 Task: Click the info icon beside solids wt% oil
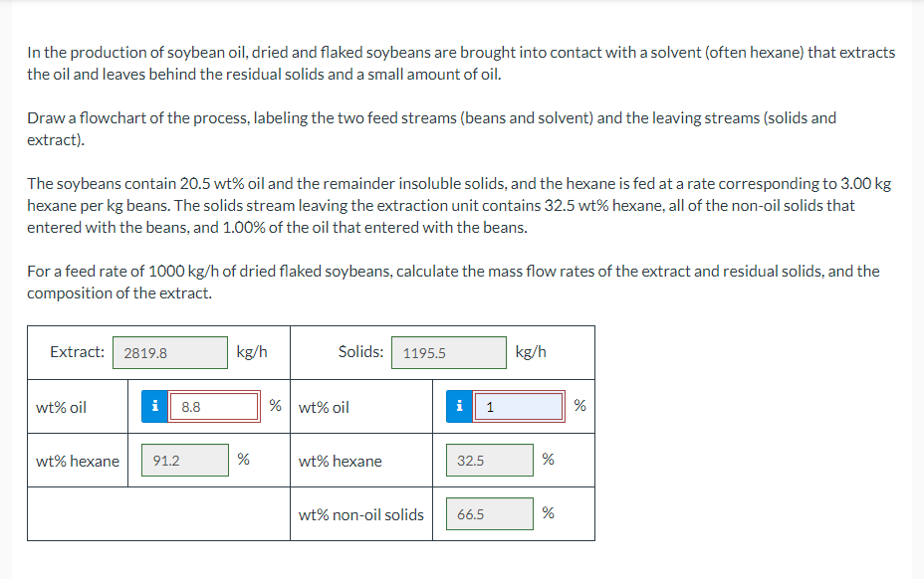[x=459, y=407]
